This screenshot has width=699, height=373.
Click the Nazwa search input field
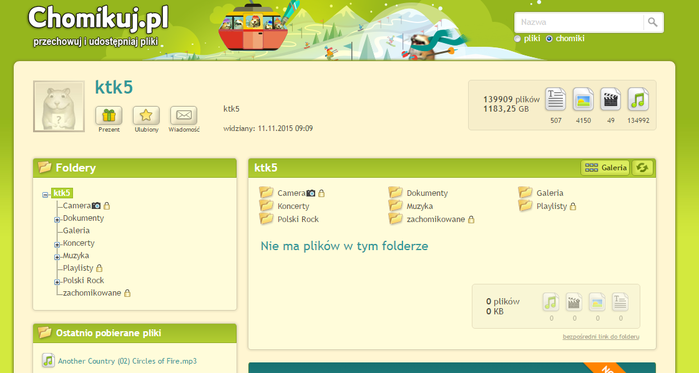580,22
